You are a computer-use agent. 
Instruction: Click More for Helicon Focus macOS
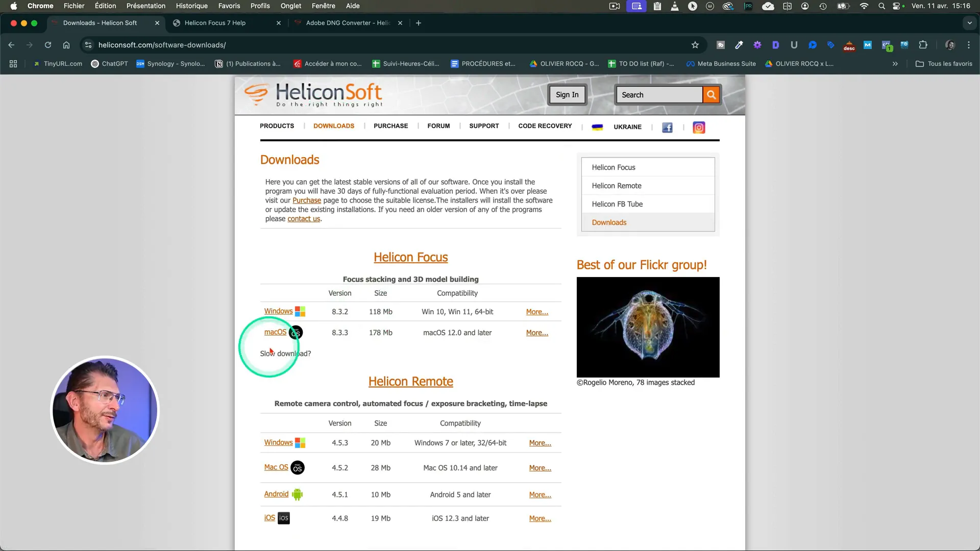click(537, 333)
